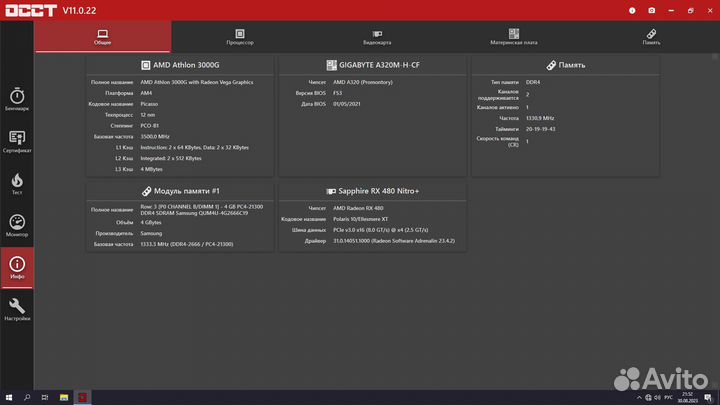Screen dimensions: 720x405
Task: Click the memory icon beside Модуль памяти #1
Action: click(x=146, y=191)
